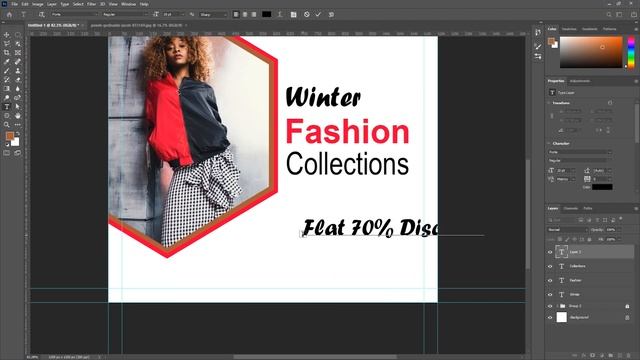Screen dimensions: 640x360
Task: Select the Pen tool
Action: (x=18, y=98)
